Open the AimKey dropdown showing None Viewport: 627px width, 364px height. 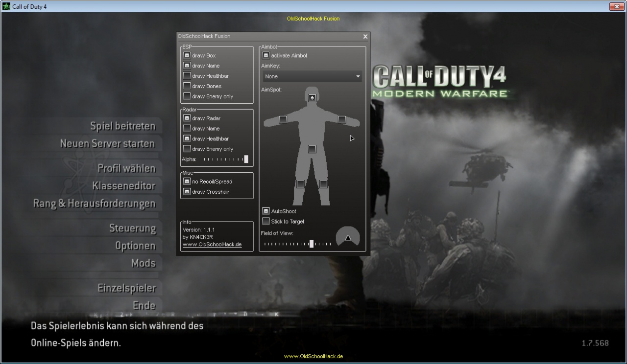click(313, 76)
